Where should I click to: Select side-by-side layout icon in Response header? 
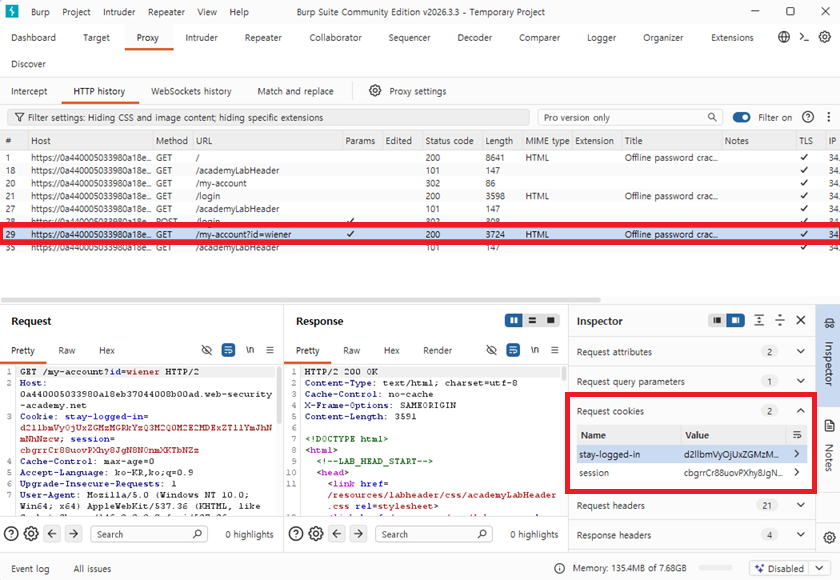pyautogui.click(x=514, y=320)
